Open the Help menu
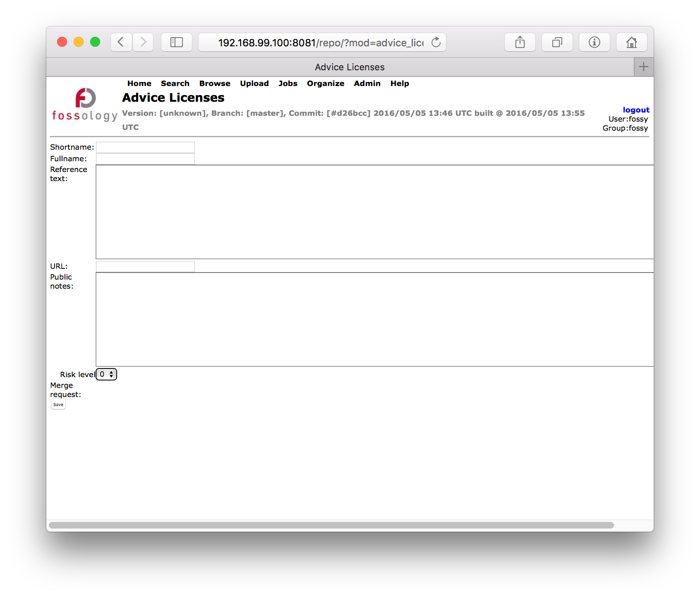 point(400,84)
